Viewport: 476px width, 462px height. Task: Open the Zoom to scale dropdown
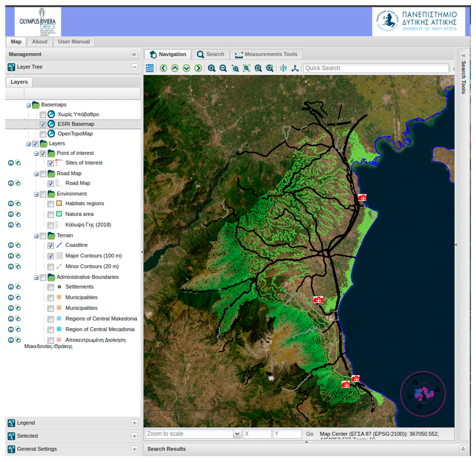point(237,434)
